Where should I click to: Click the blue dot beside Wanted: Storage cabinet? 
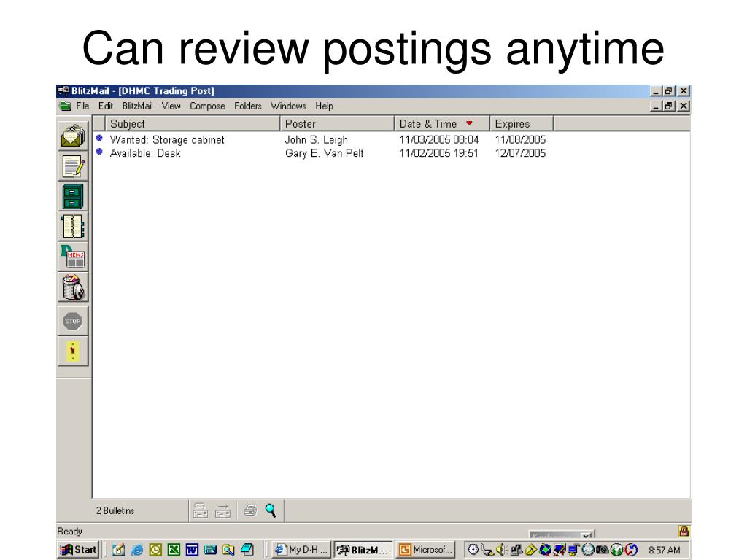coord(99,138)
